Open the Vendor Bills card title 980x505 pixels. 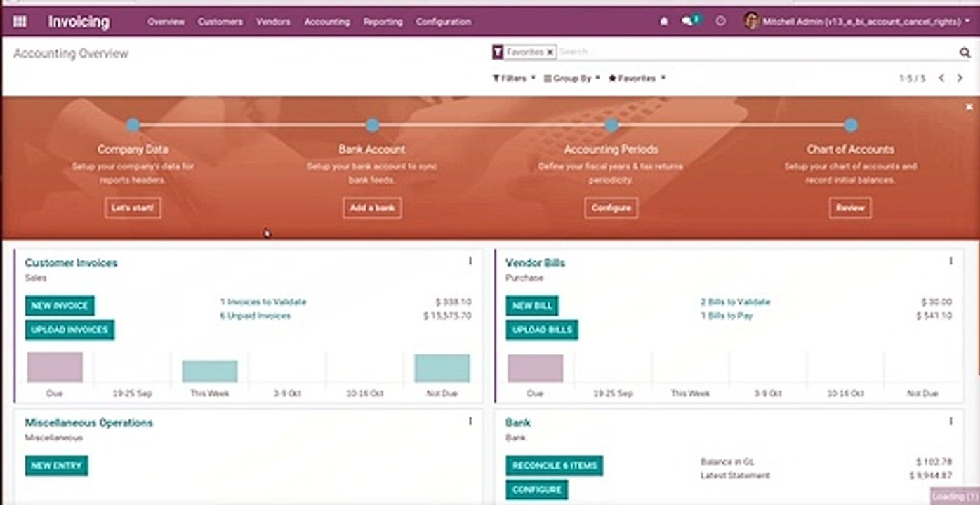click(x=535, y=263)
